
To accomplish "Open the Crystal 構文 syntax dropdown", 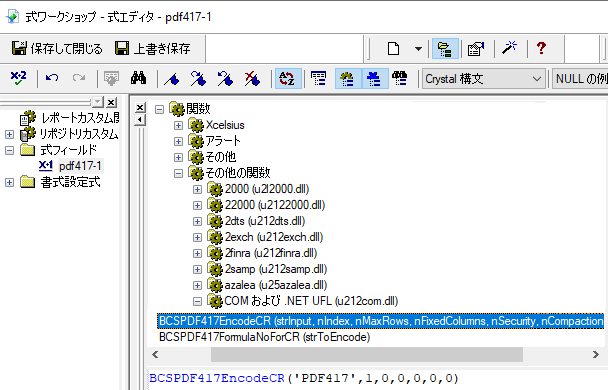I will coord(484,79).
